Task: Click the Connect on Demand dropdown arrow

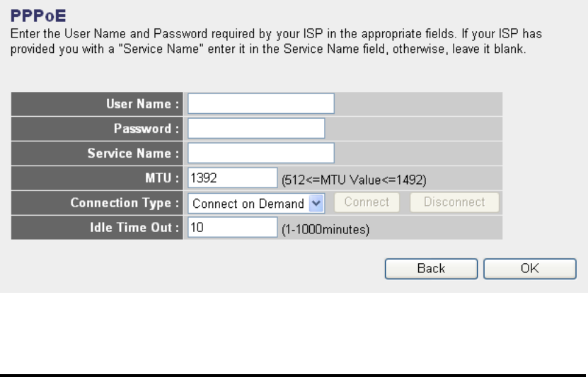Action: click(317, 203)
